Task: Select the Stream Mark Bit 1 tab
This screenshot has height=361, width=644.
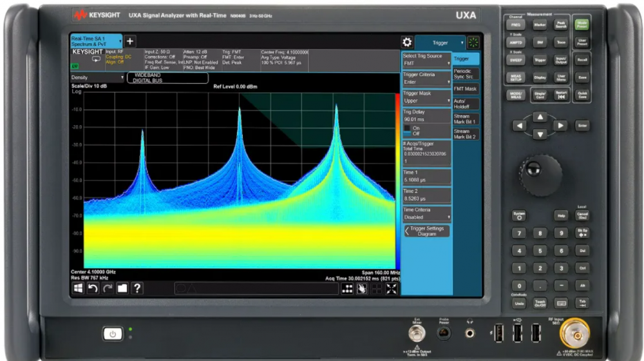Action: (466, 119)
